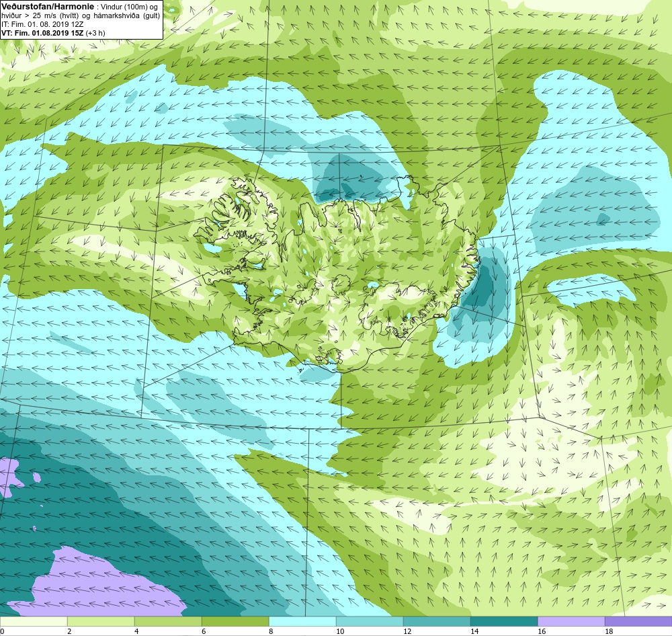Image resolution: width=672 pixels, height=636 pixels.
Task: Click the "Veðurstofan/Harmonie" title text
Action: click(47, 7)
